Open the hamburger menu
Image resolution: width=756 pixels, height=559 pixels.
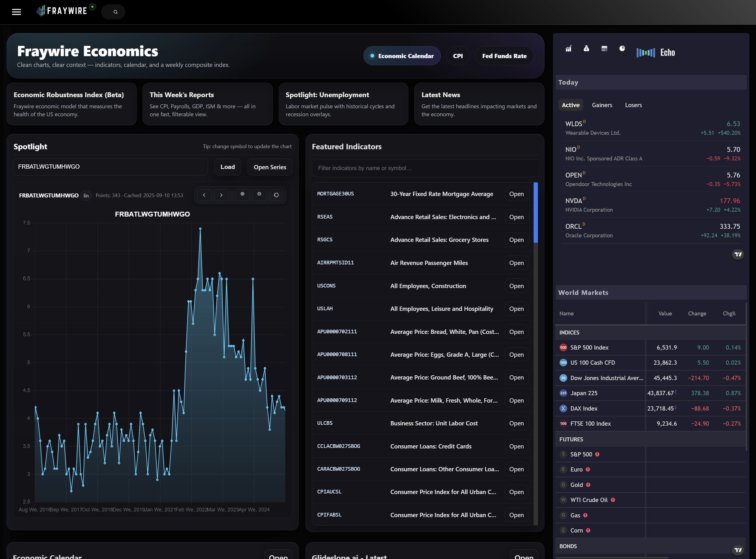coord(16,12)
